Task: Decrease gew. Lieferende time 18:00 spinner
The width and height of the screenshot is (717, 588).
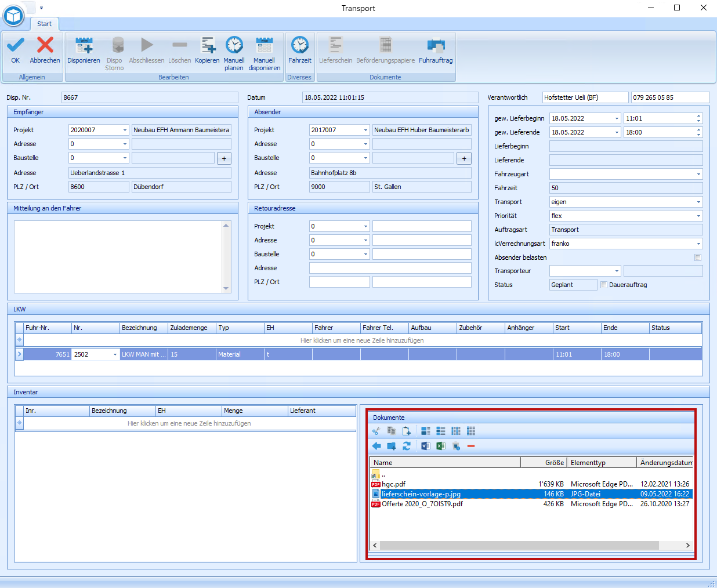Action: tap(698, 135)
